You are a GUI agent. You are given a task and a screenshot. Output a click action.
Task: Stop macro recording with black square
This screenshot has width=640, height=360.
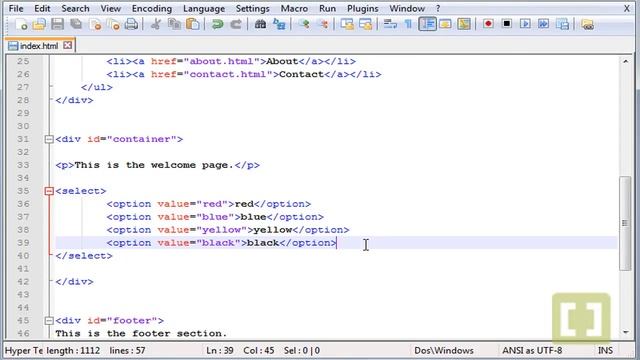507,24
